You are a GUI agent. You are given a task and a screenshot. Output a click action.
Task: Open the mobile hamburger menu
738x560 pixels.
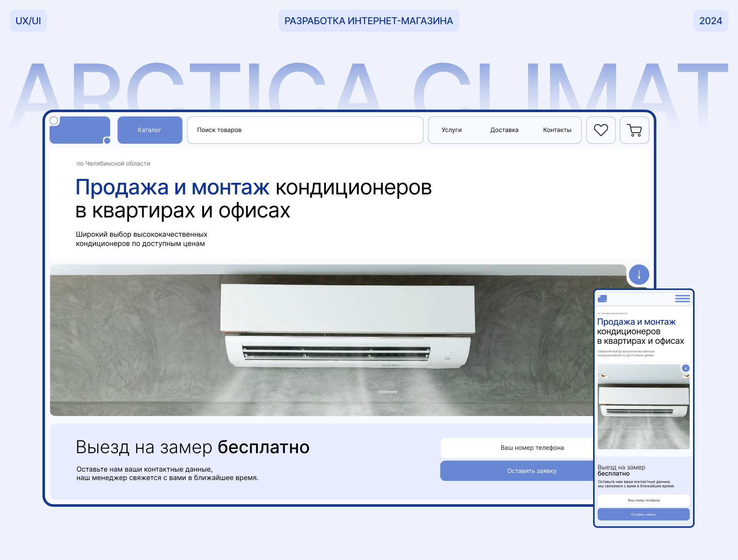point(682,298)
